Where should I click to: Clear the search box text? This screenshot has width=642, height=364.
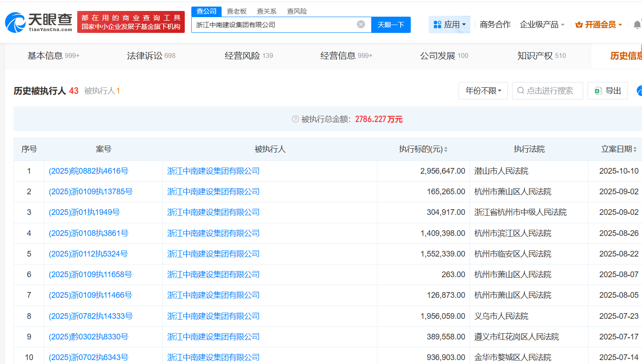pos(361,25)
